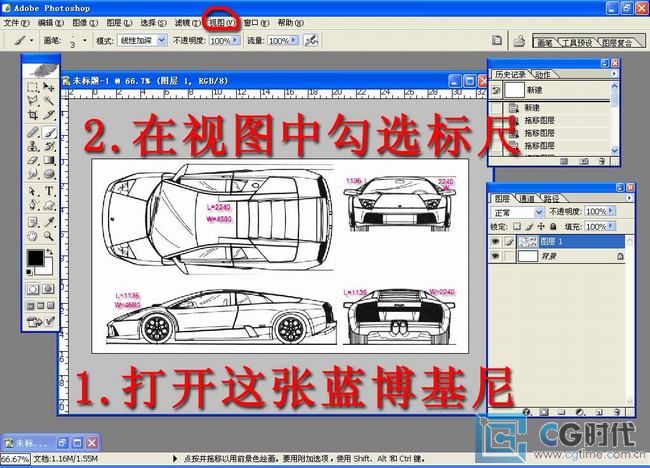This screenshot has width=650, height=468.
Task: Select the Rectangular Marquee tool
Action: point(32,87)
